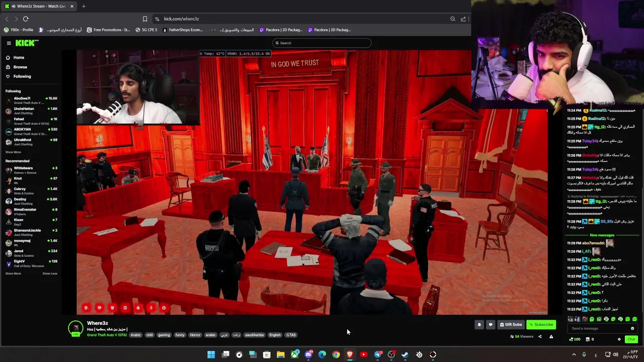Image resolution: width=644 pixels, height=362 pixels.
Task: Select the gaming stream tag
Action: point(164,335)
